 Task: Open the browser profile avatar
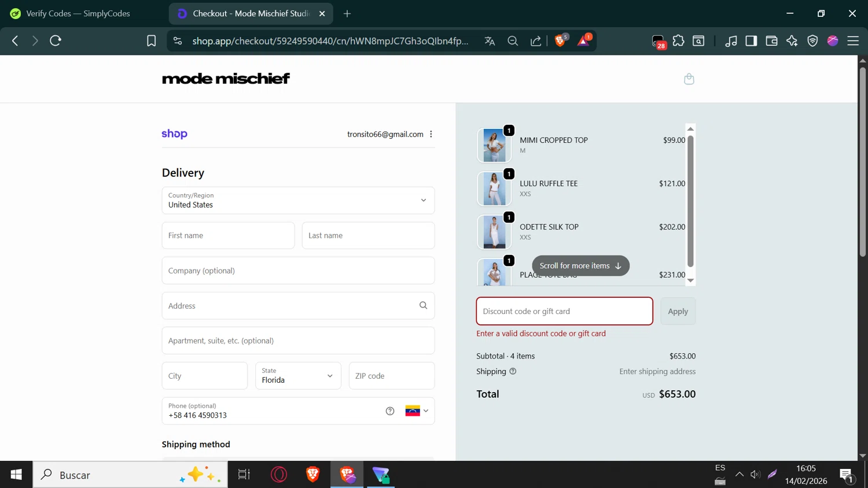[833, 40]
